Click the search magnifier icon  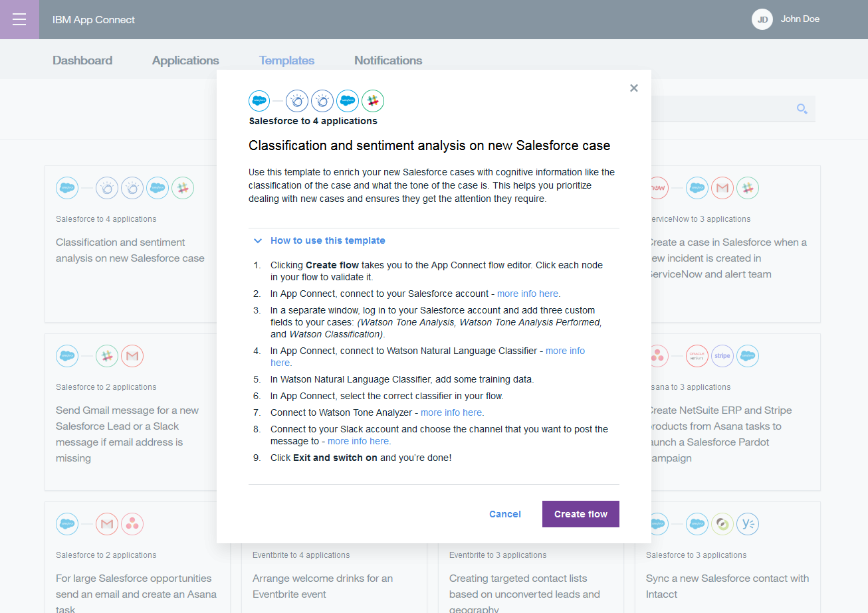pos(802,109)
